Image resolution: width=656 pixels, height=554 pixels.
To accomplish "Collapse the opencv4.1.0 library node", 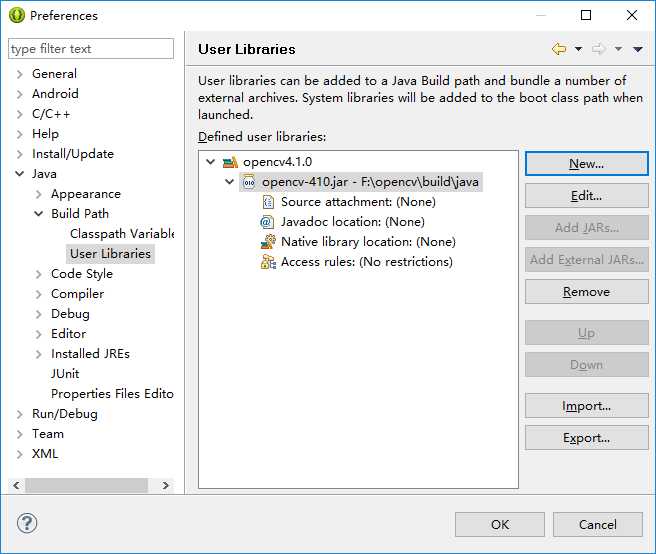I will click(x=210, y=162).
